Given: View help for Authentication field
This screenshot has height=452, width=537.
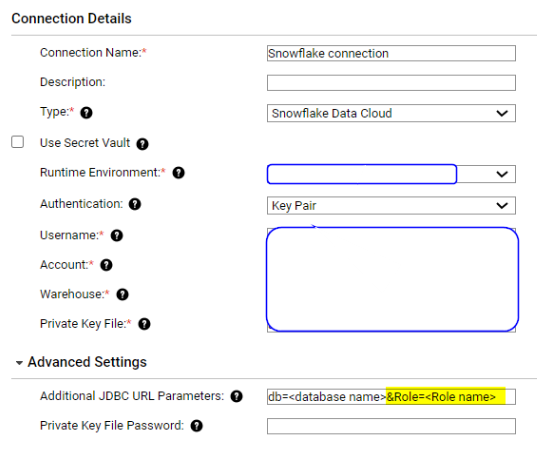Looking at the screenshot, I should tap(135, 204).
